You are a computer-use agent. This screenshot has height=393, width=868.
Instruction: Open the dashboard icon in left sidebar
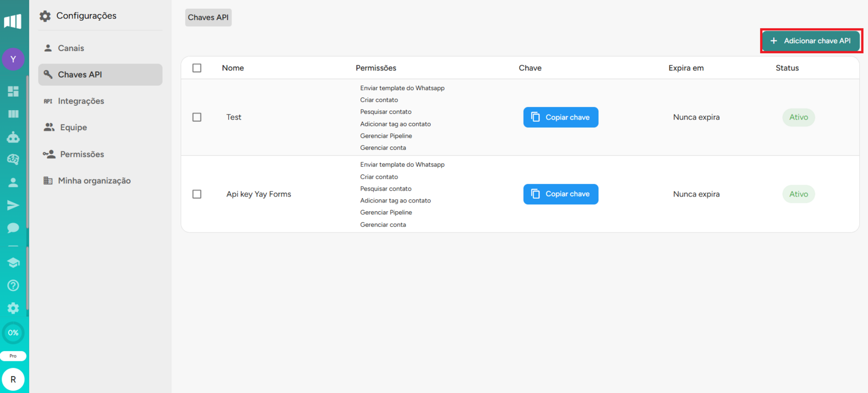(x=13, y=91)
